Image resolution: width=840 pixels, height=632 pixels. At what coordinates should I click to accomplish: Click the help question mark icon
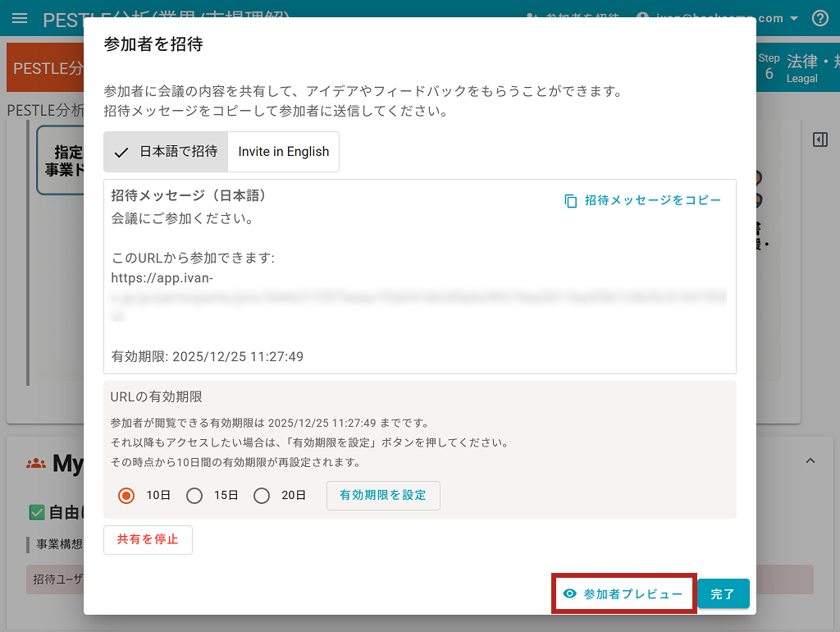coord(819,18)
